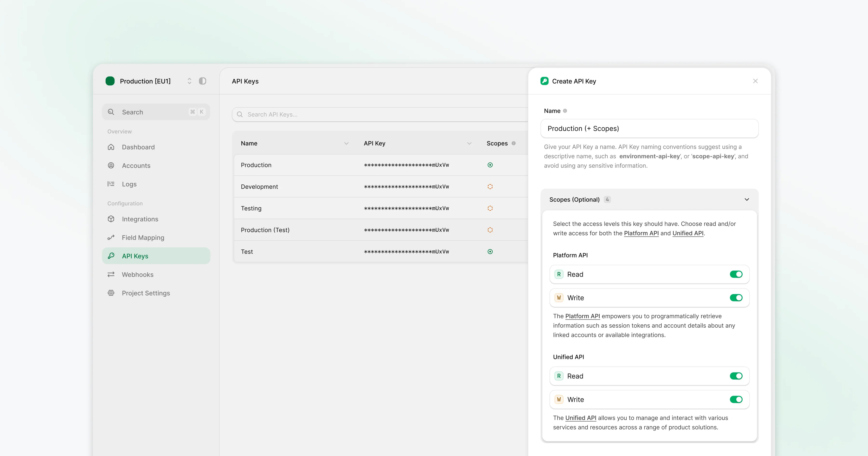This screenshot has width=868, height=456.
Task: Click the Integrations cube icon
Action: pos(111,219)
